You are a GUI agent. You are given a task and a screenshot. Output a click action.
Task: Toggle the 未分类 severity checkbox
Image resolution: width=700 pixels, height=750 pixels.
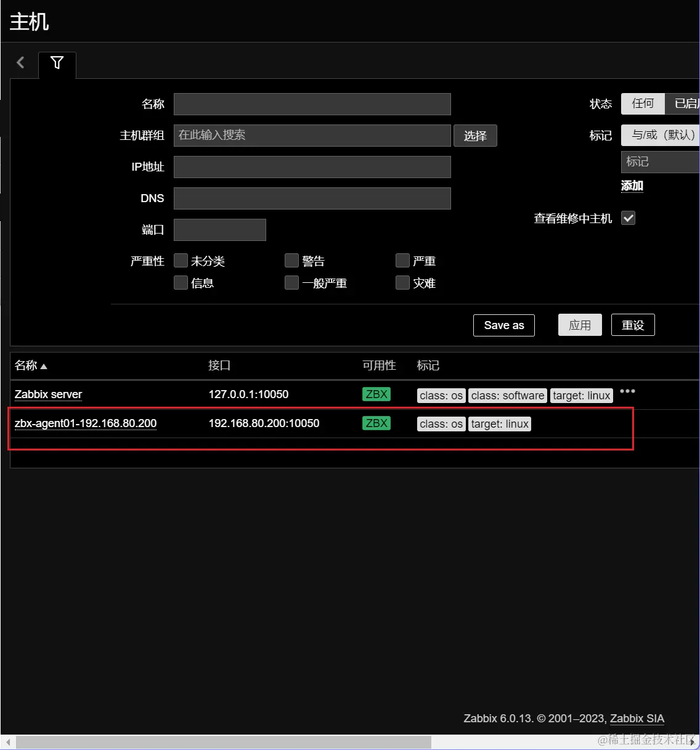click(181, 261)
